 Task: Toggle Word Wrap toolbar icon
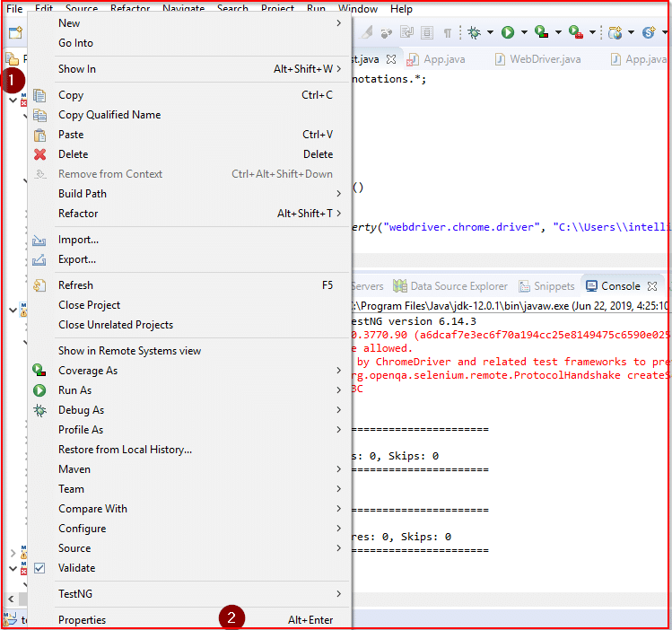(406, 32)
